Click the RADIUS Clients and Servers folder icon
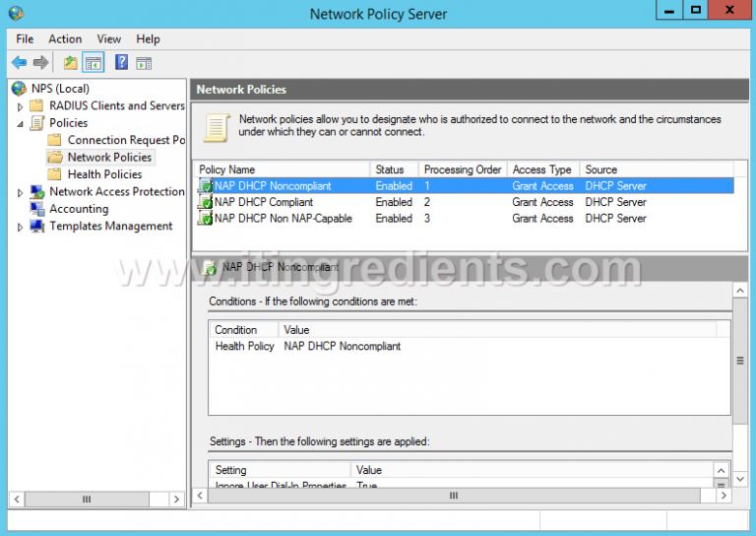Screen dimensions: 756x536 tap(36, 105)
